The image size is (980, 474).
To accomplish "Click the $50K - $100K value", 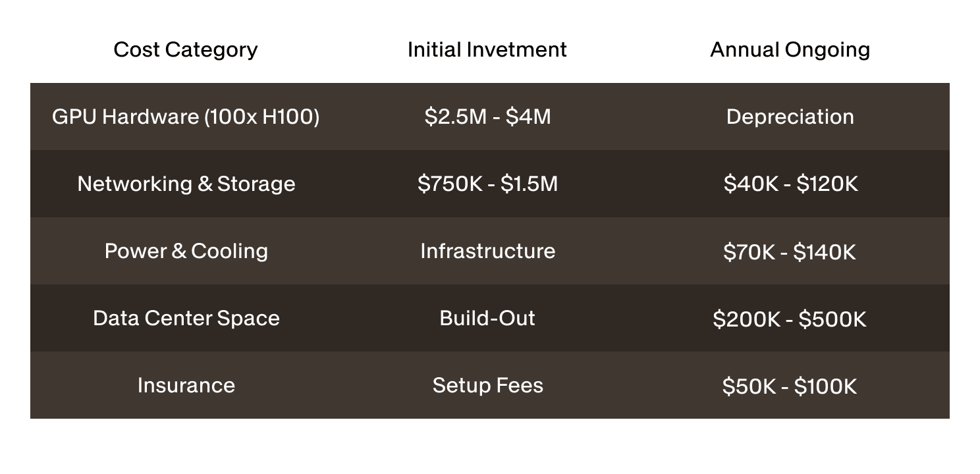I will tap(789, 386).
